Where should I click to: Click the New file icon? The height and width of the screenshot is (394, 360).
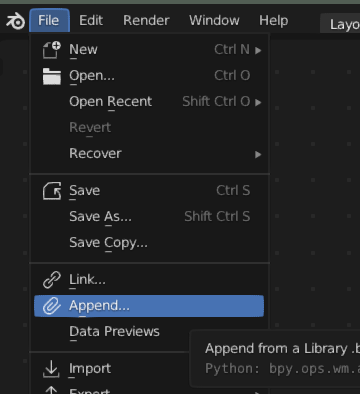(52, 50)
